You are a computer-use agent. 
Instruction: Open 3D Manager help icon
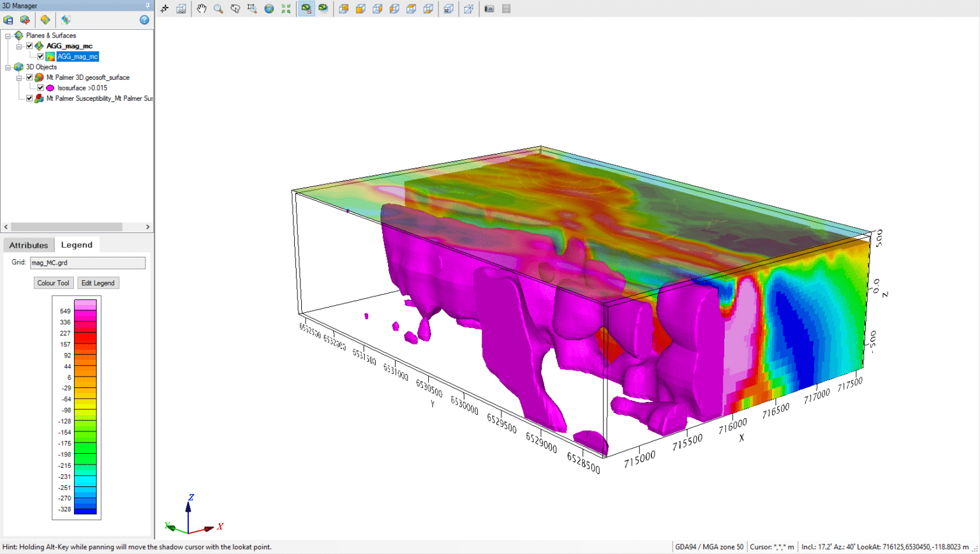[144, 20]
